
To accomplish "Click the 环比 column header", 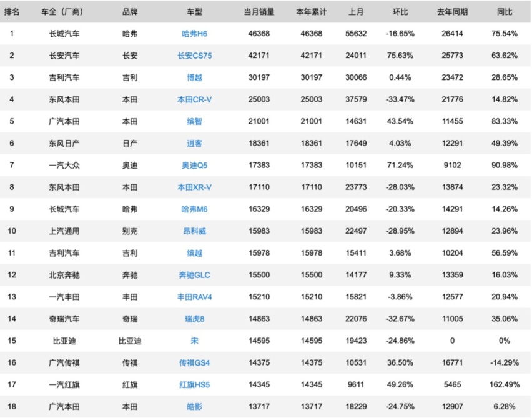I will [400, 12].
